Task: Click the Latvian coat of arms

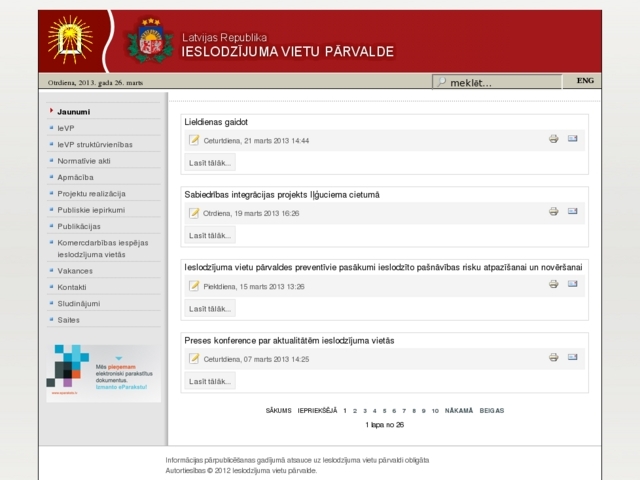Action: pos(151,40)
